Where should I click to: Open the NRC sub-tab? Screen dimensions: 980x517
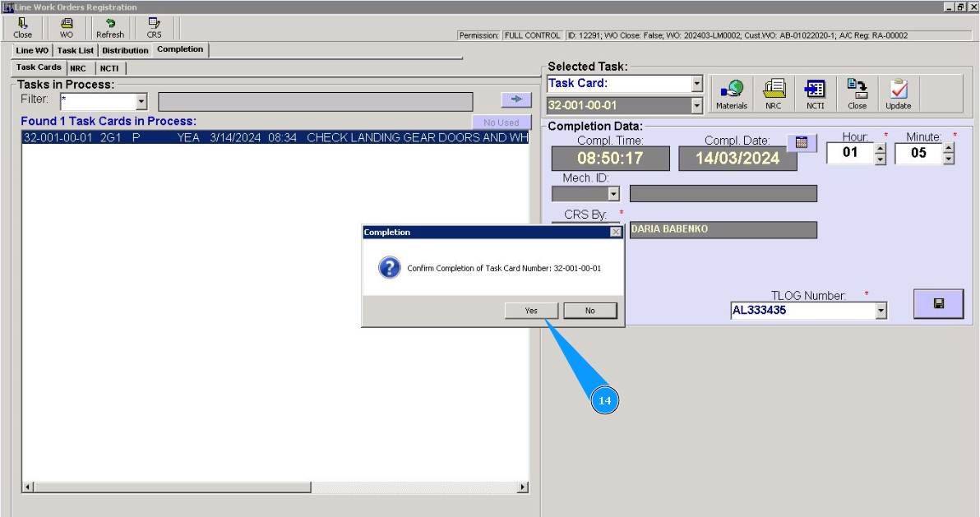click(78, 68)
